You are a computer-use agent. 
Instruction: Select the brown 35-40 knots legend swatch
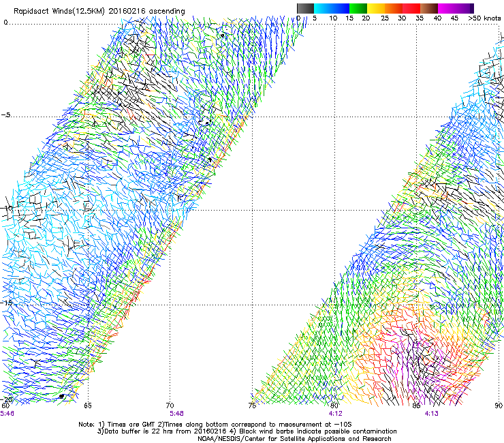click(x=429, y=8)
